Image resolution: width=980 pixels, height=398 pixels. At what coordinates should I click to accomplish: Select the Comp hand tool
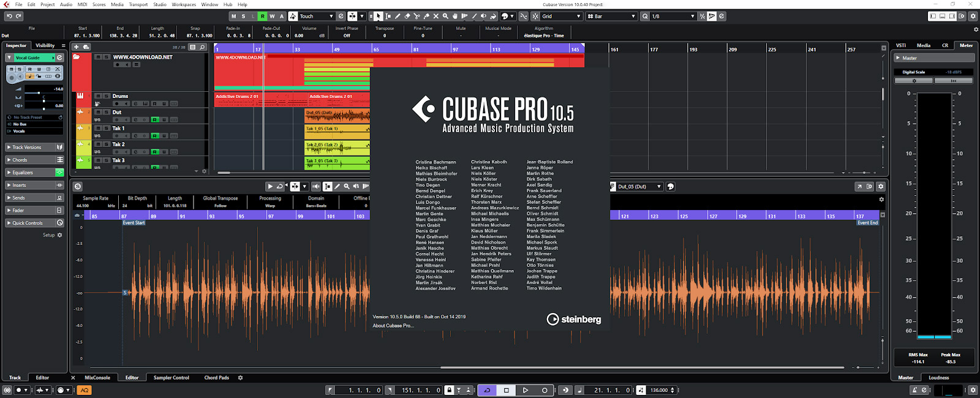tap(454, 16)
